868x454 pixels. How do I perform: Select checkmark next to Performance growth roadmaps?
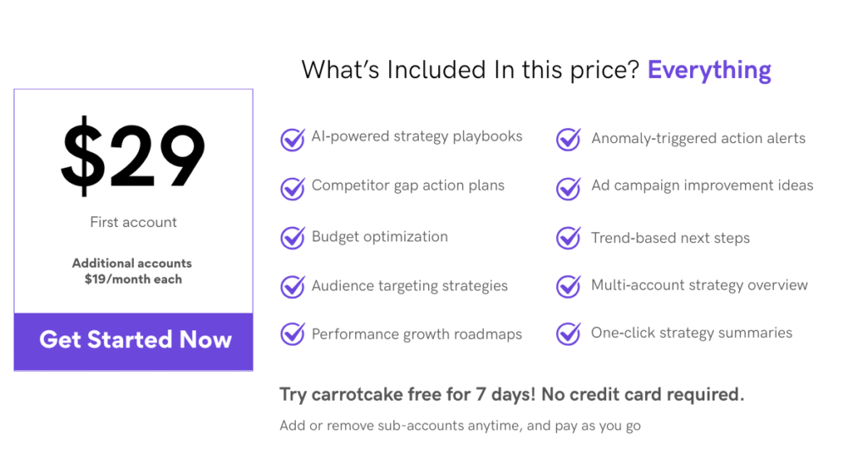[292, 334]
